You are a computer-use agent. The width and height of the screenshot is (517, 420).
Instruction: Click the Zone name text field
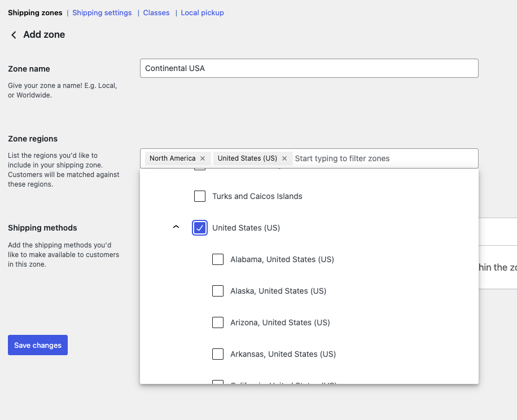click(x=309, y=68)
